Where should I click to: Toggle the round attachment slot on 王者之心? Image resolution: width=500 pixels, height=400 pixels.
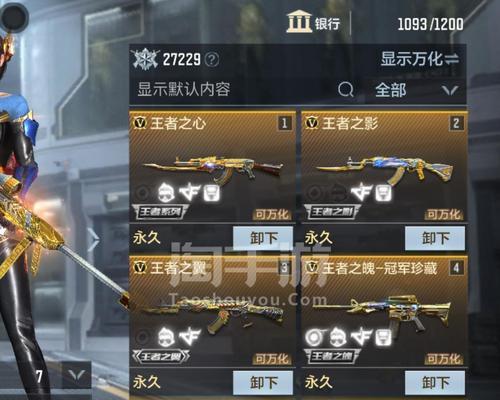pyautogui.click(x=143, y=192)
